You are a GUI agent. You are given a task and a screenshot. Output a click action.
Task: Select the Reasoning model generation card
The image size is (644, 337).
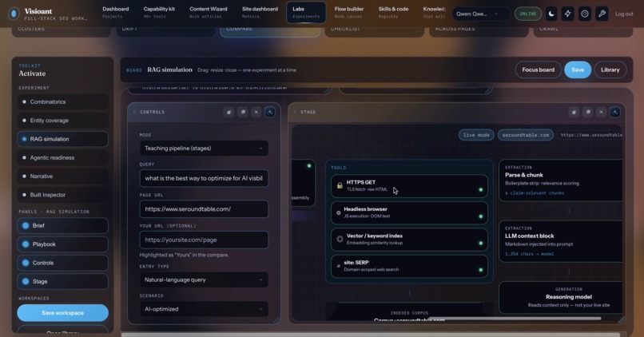561,298
